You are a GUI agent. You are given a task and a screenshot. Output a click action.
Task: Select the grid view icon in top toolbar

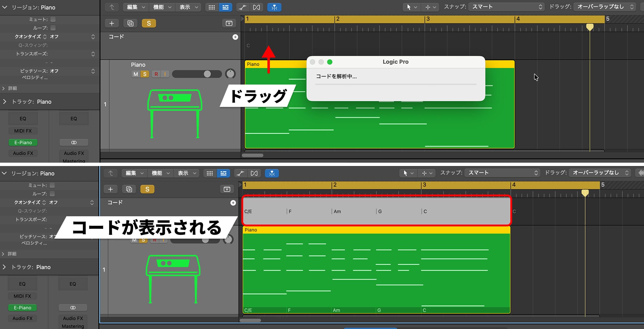(x=212, y=7)
